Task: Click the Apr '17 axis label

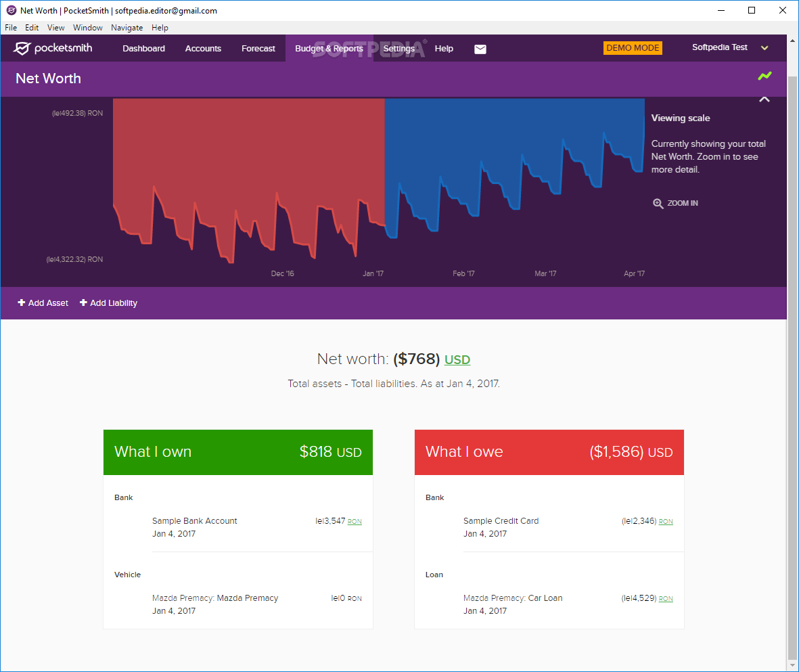Action: [x=634, y=274]
